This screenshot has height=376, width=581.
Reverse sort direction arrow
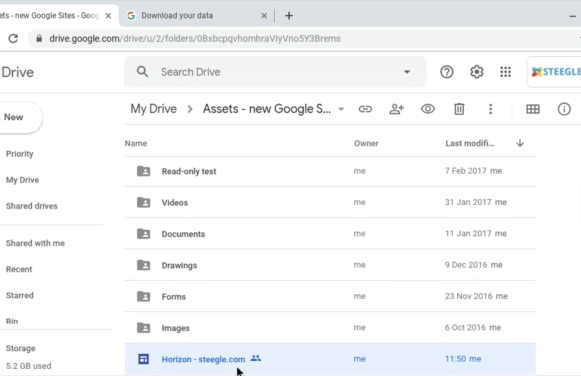pyautogui.click(x=520, y=143)
